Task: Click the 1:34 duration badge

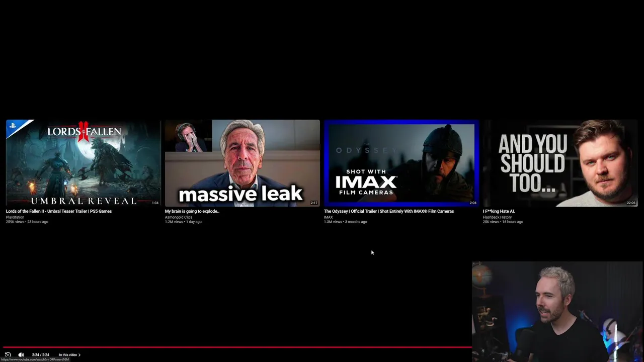Action: coord(155,203)
